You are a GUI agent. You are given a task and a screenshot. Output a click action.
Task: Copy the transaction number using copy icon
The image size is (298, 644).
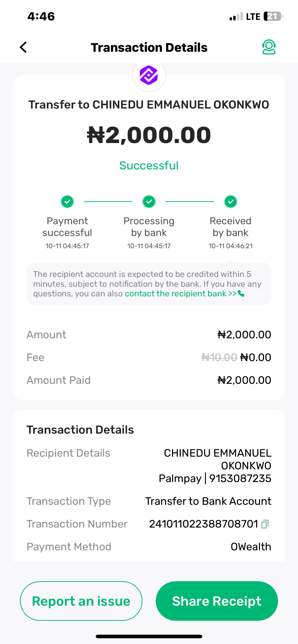265,524
